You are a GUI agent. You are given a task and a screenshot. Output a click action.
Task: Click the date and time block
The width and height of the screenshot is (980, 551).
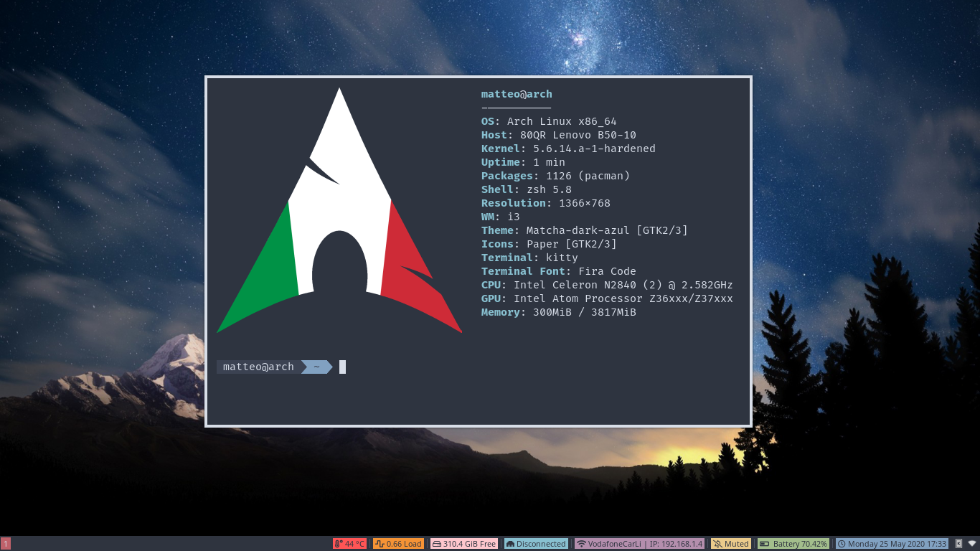(892, 544)
